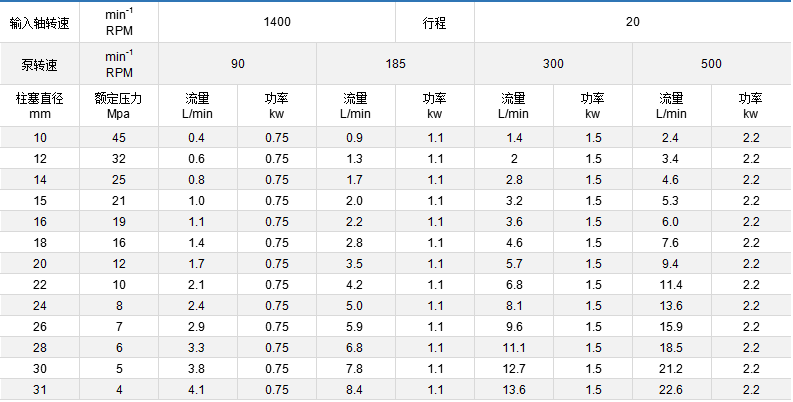Select the 300 pump speed column header
This screenshot has width=793, height=402.
(x=553, y=64)
